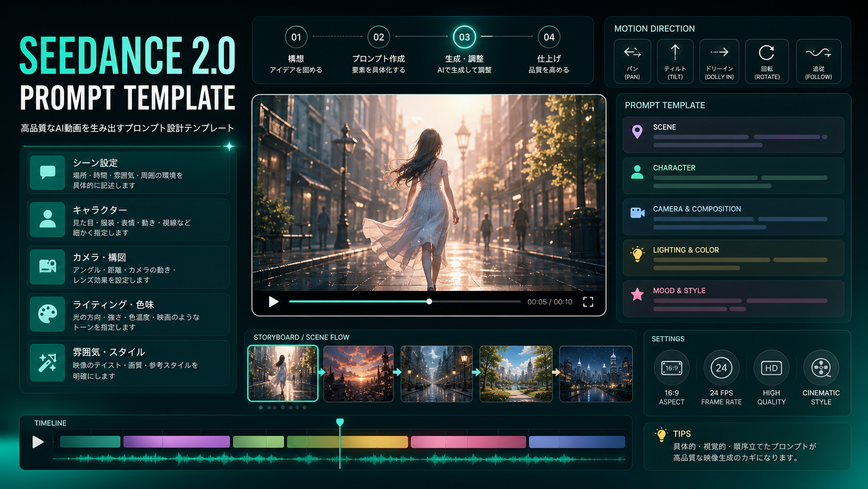Expand the SCENE prompt template section

tap(733, 135)
